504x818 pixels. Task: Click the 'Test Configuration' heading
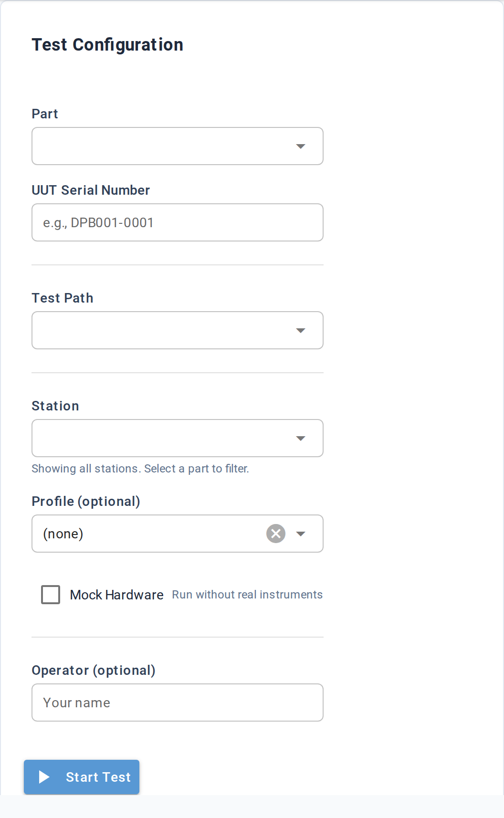[x=107, y=45]
